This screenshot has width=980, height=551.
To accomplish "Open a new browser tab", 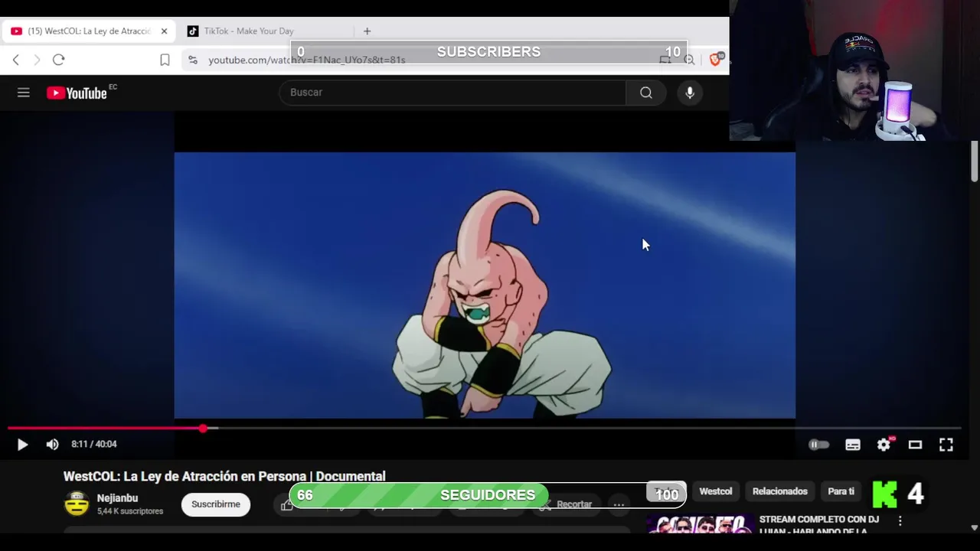I will click(x=367, y=31).
